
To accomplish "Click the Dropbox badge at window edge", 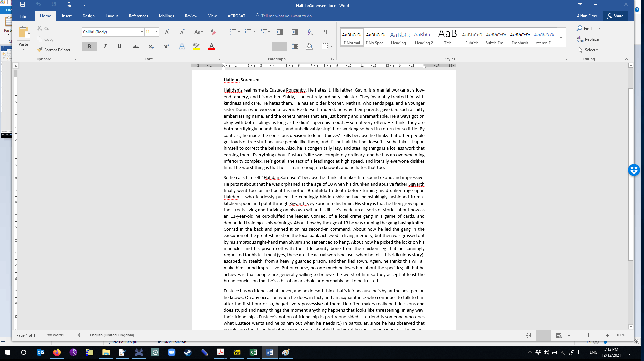I will pos(634,170).
